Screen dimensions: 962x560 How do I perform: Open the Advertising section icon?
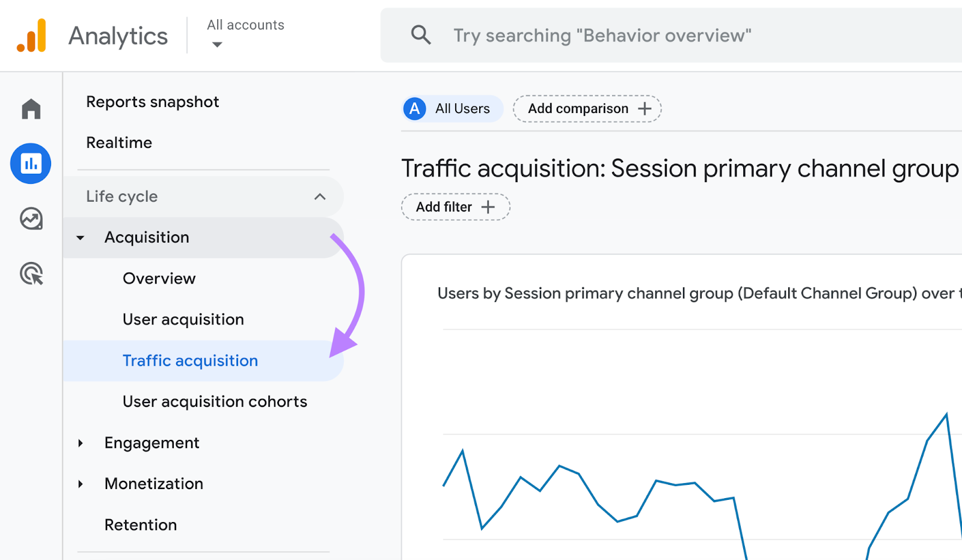pos(30,275)
